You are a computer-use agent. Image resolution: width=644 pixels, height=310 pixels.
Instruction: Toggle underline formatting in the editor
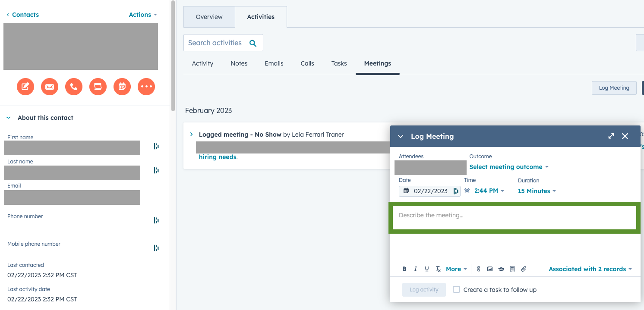tap(426, 269)
